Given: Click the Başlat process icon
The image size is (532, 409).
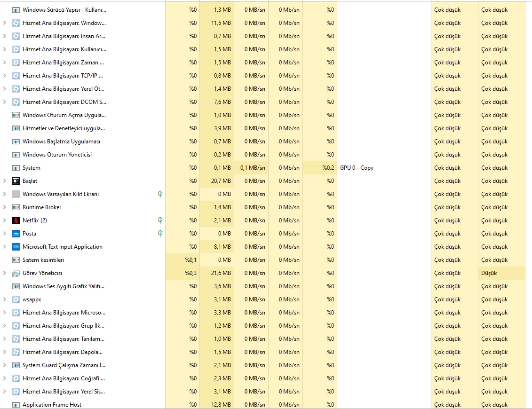Looking at the screenshot, I should point(16,181).
